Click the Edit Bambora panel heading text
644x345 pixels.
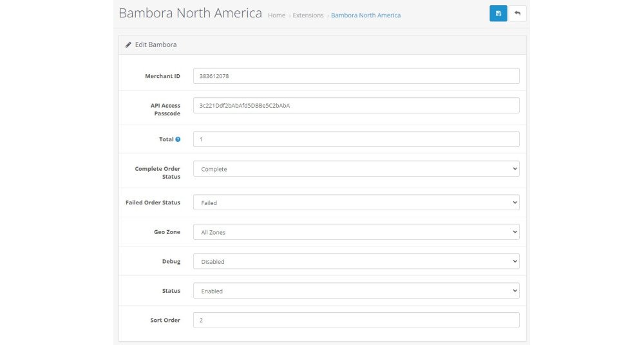click(156, 44)
